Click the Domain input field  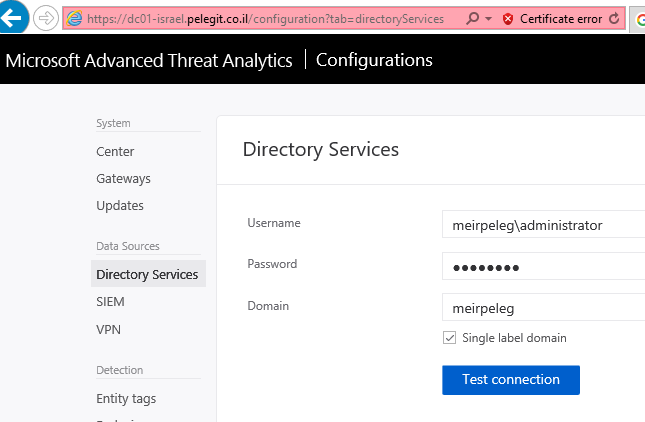tap(543, 307)
